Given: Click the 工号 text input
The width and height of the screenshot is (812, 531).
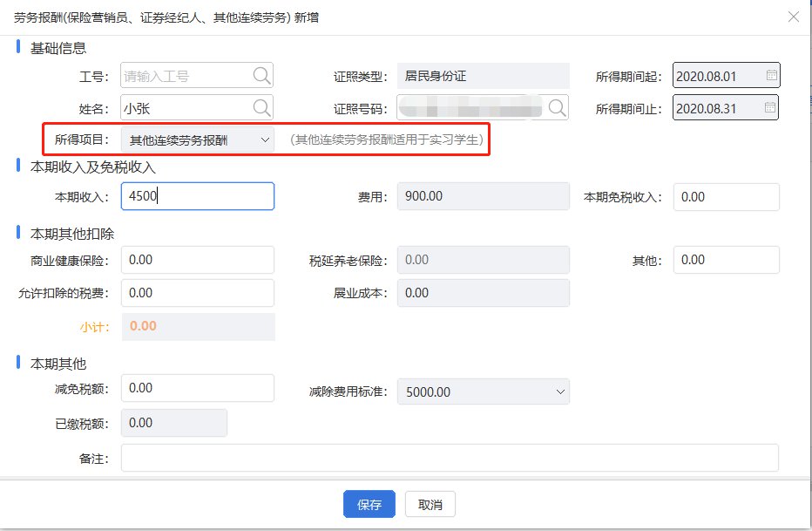Looking at the screenshot, I should coord(186,76).
